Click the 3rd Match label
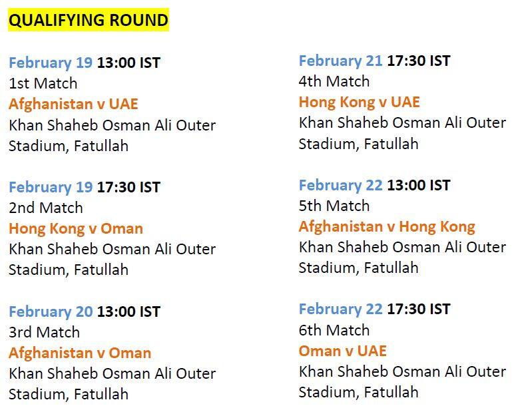518x420 pixels. coord(44,332)
